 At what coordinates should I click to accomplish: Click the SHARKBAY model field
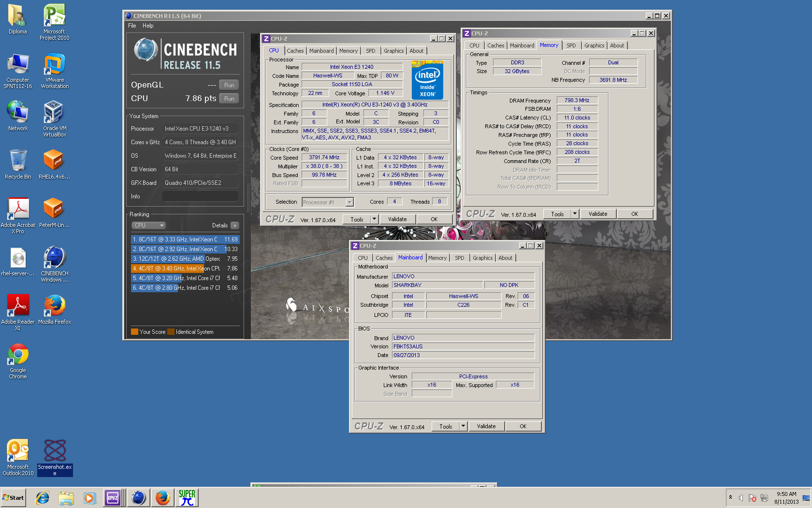[x=437, y=285]
